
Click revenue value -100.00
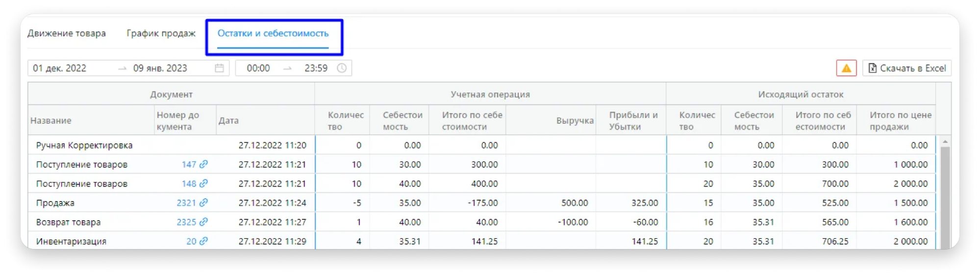pyautogui.click(x=573, y=222)
